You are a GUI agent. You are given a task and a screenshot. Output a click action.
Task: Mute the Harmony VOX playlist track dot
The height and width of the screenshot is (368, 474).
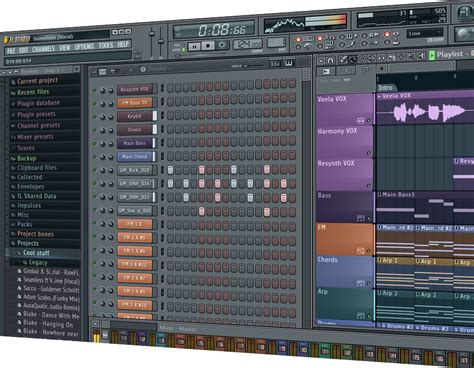click(x=369, y=153)
